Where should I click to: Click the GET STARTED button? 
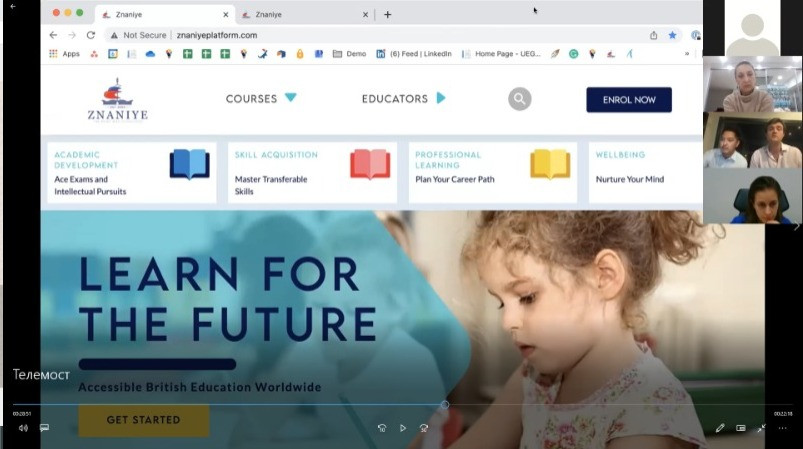(143, 420)
